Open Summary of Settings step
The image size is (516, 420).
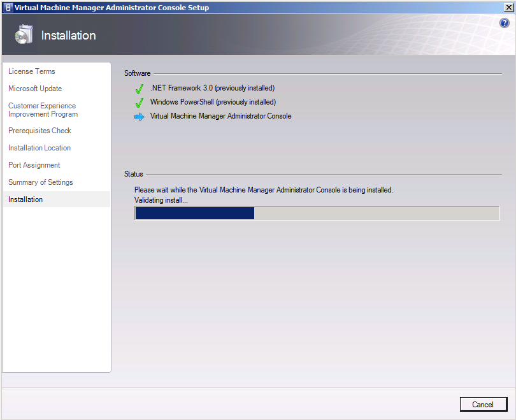[41, 182]
